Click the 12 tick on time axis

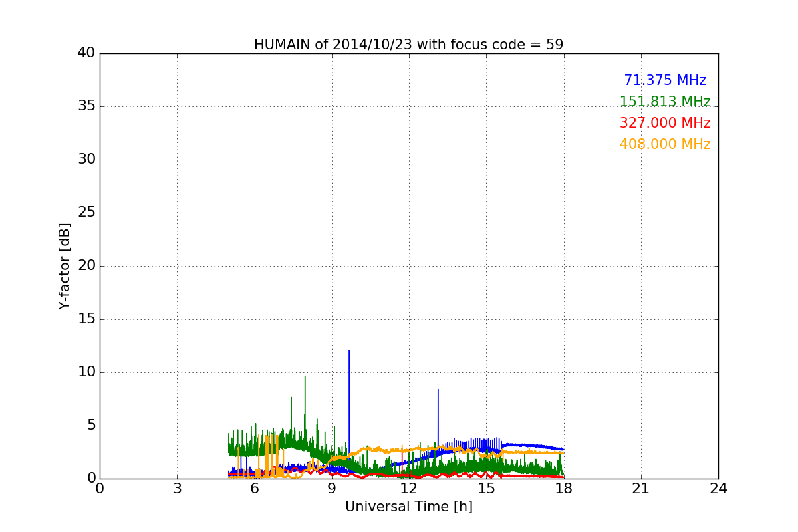click(x=409, y=488)
